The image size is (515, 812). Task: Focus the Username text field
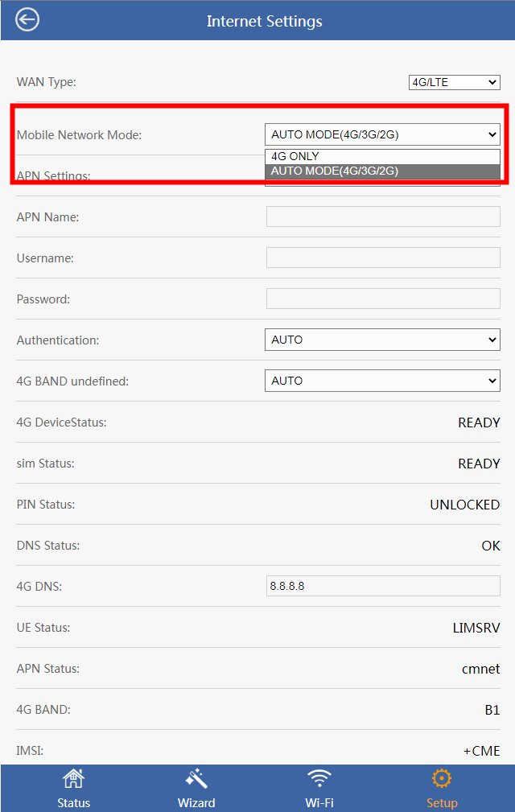tap(383, 258)
